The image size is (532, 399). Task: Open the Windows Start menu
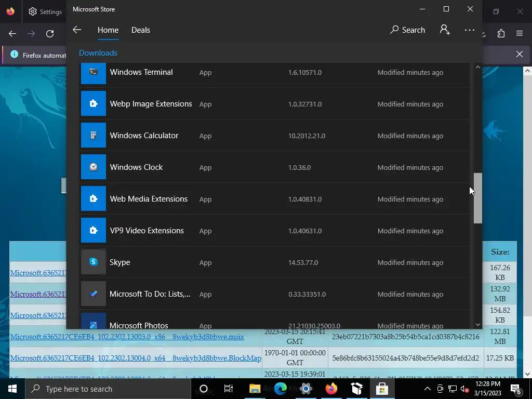(12, 389)
